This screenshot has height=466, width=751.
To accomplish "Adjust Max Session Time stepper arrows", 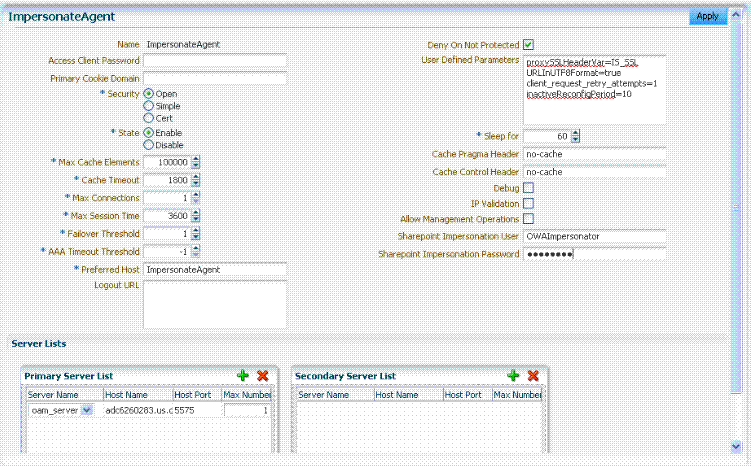I will (x=195, y=216).
